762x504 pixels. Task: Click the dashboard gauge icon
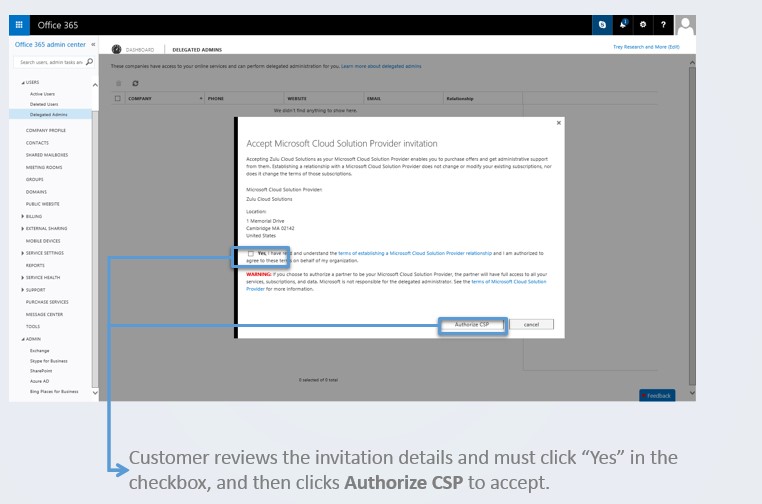click(116, 50)
